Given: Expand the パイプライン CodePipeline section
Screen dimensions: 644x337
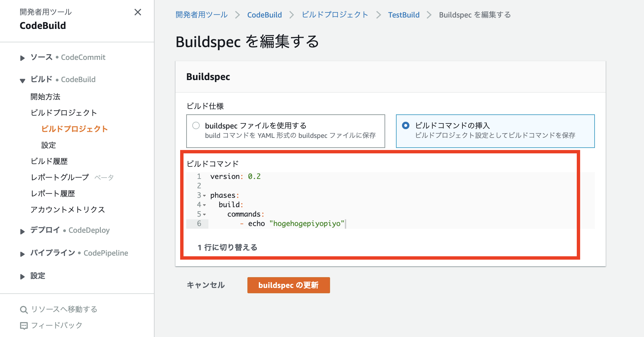Looking at the screenshot, I should pyautogui.click(x=23, y=254).
